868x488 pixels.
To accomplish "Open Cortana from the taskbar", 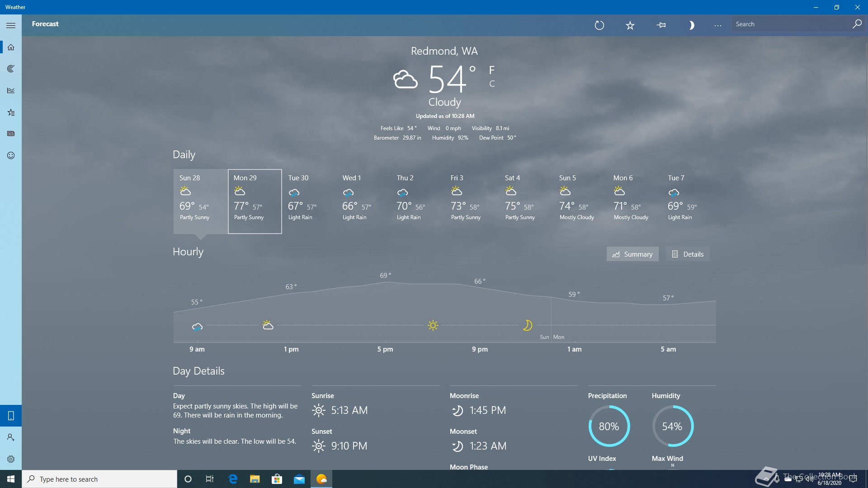I will click(x=188, y=479).
